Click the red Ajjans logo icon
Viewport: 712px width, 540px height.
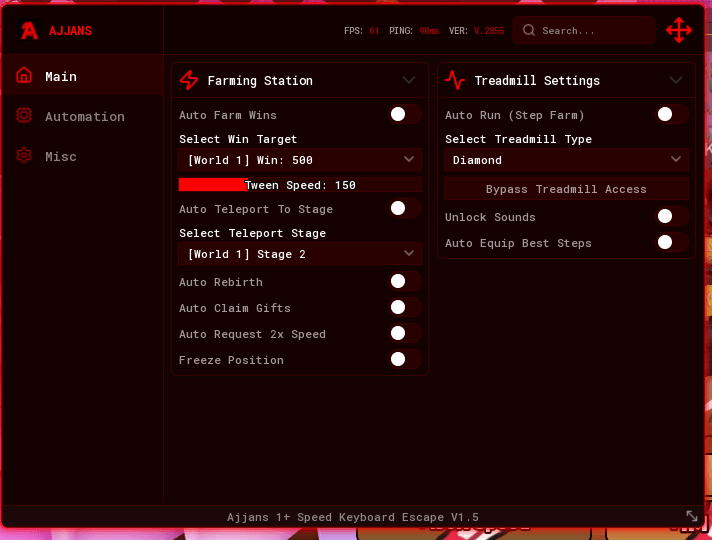[29, 30]
